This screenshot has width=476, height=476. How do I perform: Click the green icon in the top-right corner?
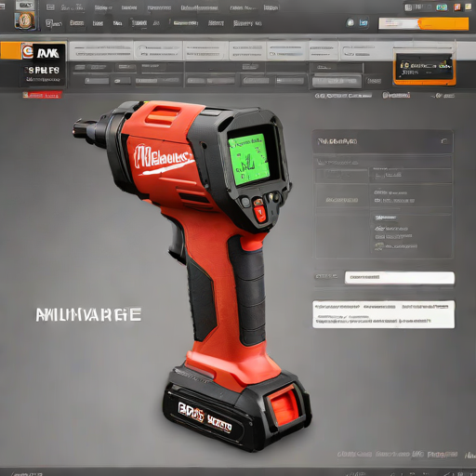click(442, 7)
